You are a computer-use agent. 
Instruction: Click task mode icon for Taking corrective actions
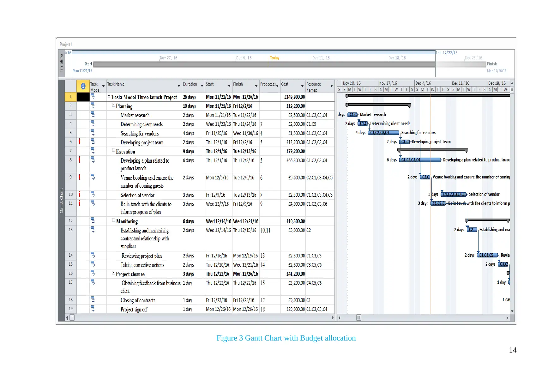[93, 264]
